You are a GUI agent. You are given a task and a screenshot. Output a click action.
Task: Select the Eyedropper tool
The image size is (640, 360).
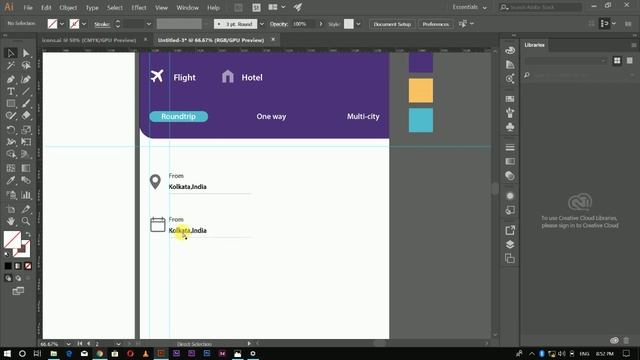tap(11, 180)
